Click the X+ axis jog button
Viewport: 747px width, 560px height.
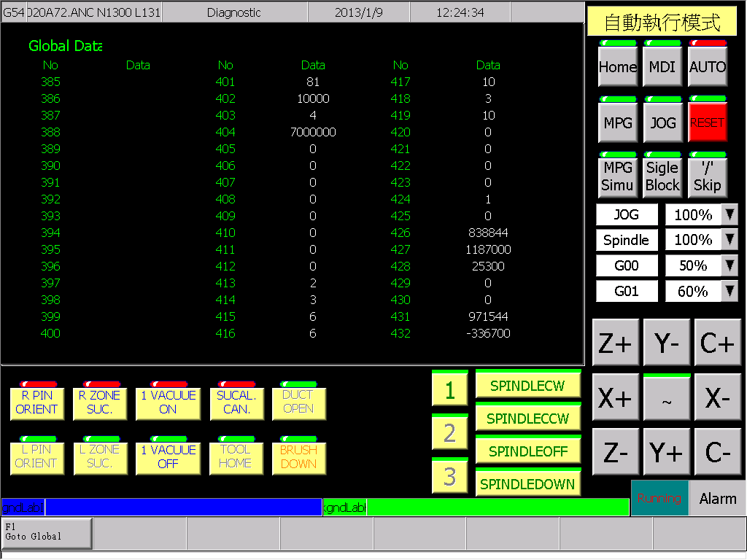pos(615,397)
